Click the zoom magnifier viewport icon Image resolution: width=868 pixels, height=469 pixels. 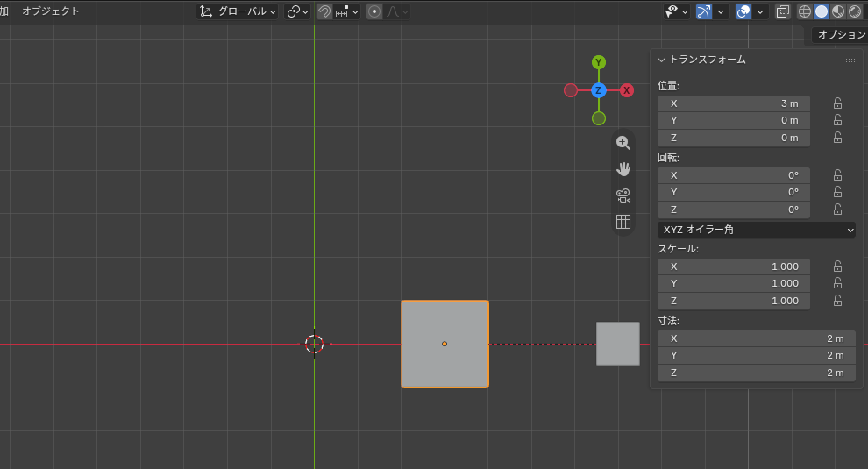click(x=623, y=143)
